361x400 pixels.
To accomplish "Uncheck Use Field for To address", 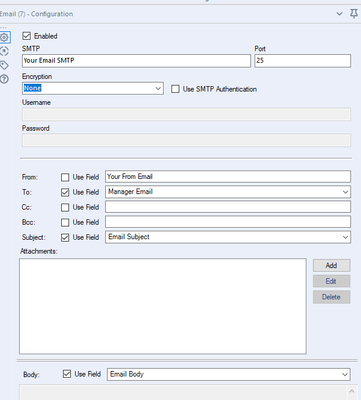I will (x=65, y=192).
